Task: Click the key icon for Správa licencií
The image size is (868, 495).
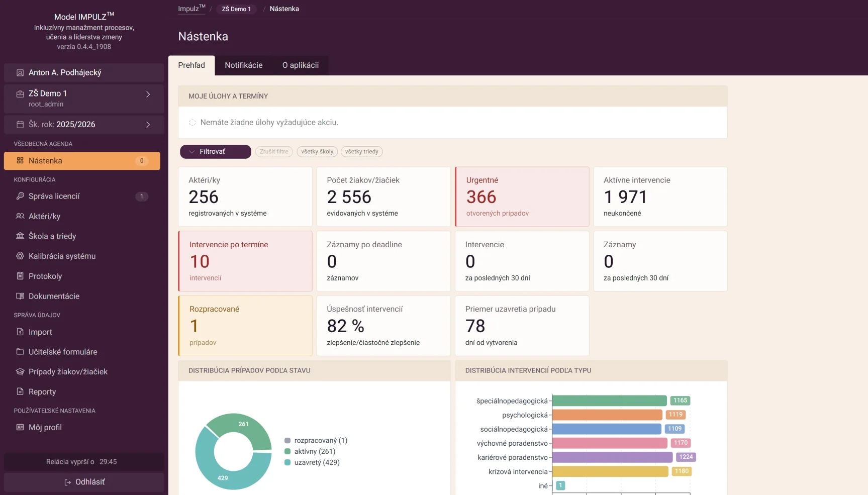Action: point(20,196)
